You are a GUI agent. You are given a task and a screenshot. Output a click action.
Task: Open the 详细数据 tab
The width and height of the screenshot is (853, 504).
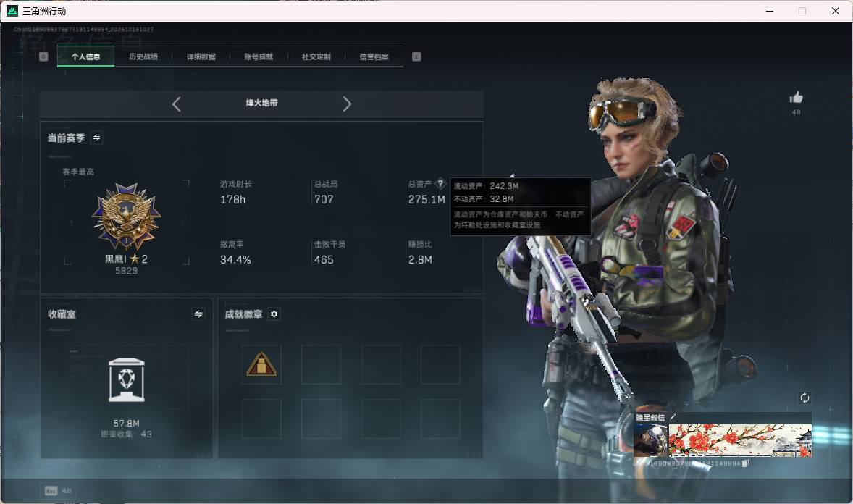click(201, 56)
